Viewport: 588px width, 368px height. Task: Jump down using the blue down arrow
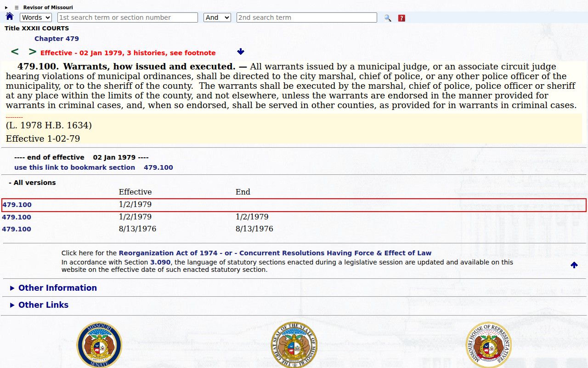(x=241, y=52)
